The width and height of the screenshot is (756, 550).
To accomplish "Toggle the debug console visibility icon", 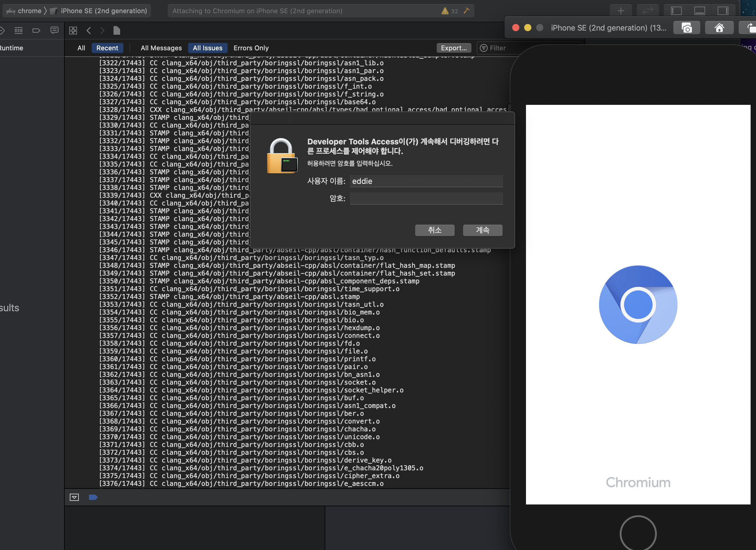I will click(x=74, y=497).
